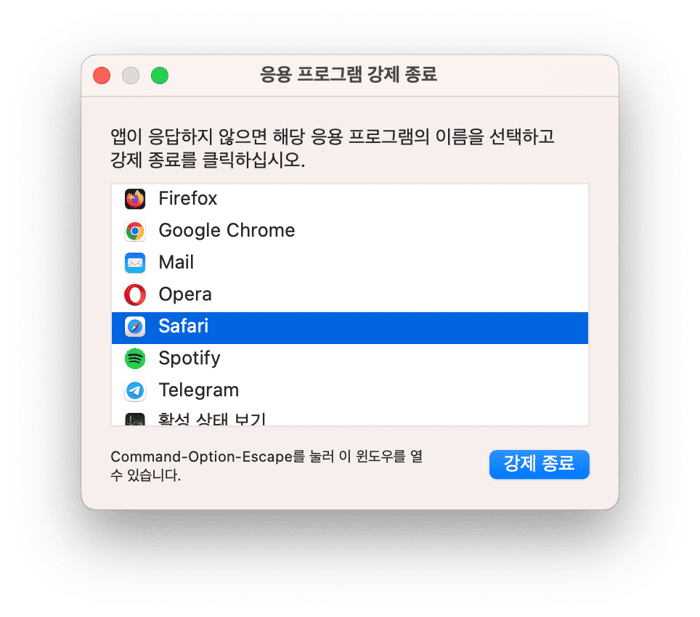The width and height of the screenshot is (700, 617).
Task: Click the 응용 프로그램 강제 종료 title bar
Action: tap(348, 75)
